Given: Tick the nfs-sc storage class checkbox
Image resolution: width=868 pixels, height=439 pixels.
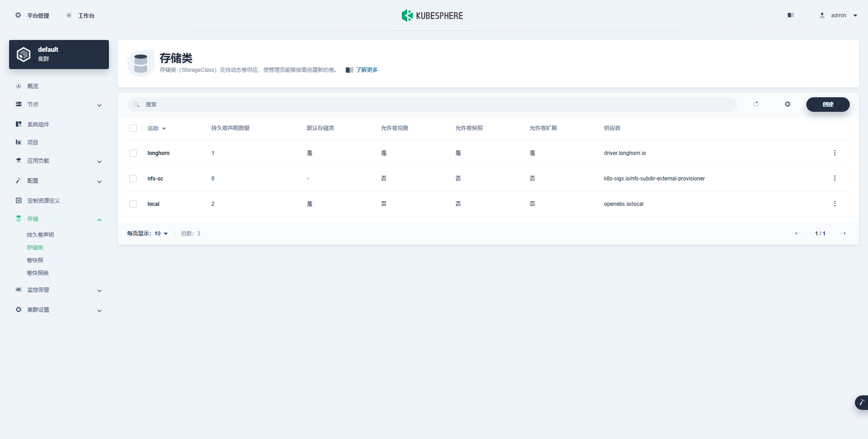Looking at the screenshot, I should (x=133, y=179).
